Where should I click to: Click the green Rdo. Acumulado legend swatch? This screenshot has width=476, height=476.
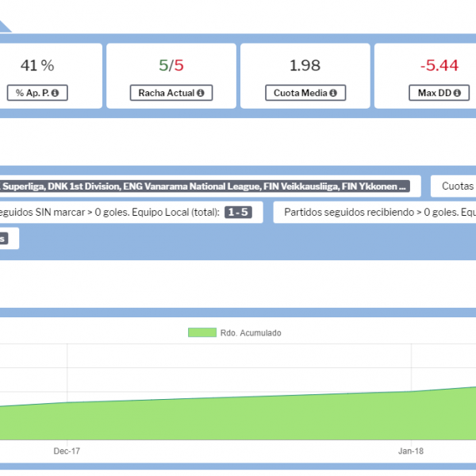tap(202, 332)
